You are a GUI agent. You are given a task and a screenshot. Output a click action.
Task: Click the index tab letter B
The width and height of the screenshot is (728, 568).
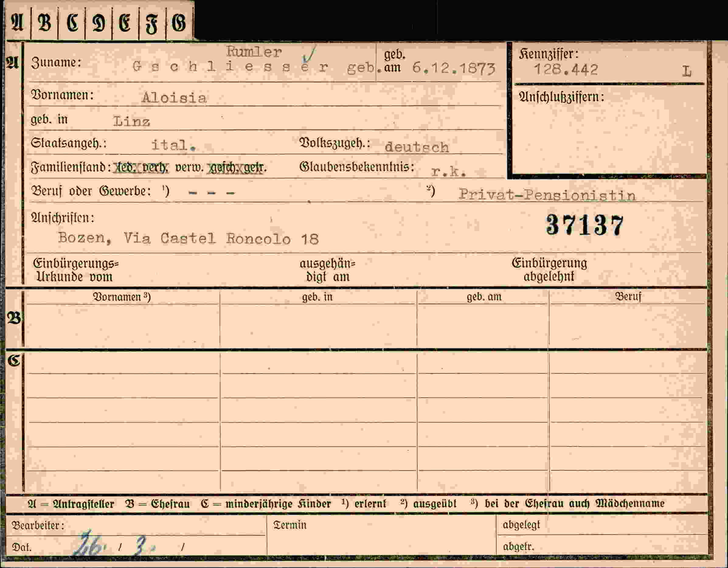[x=45, y=23]
